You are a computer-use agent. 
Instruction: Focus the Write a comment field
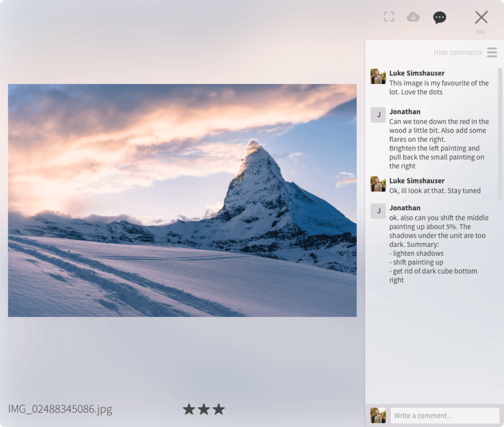[445, 416]
